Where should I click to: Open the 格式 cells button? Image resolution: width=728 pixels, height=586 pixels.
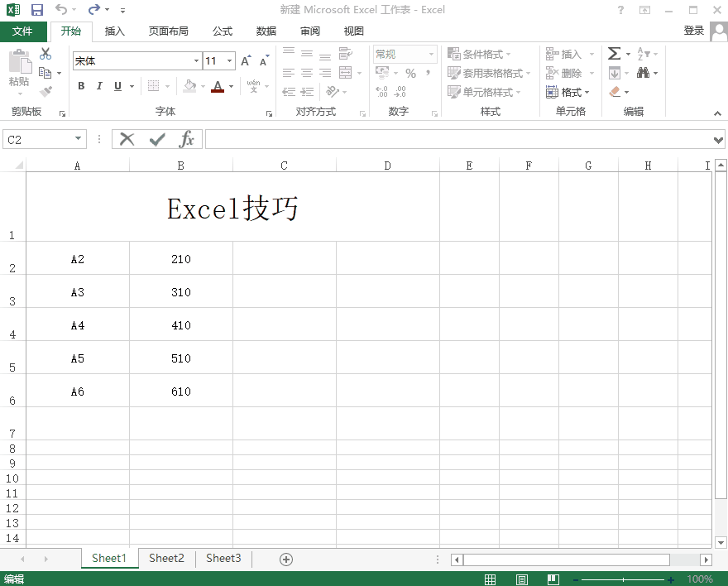(x=569, y=92)
